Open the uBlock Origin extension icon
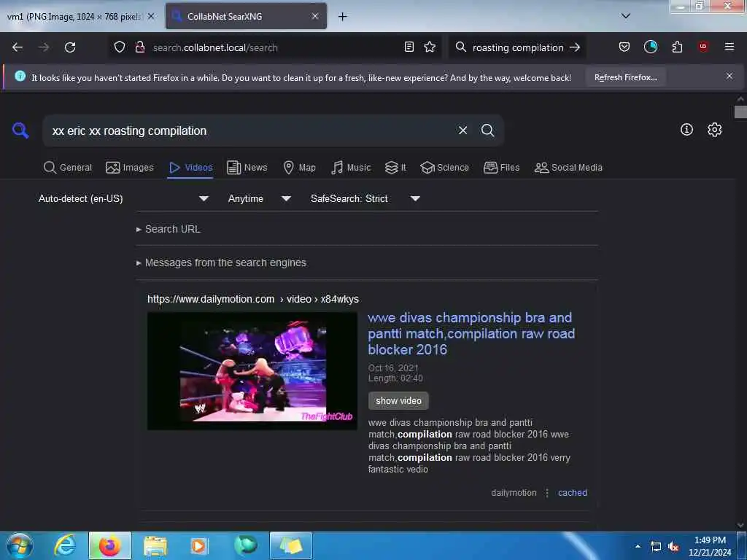 (x=703, y=47)
